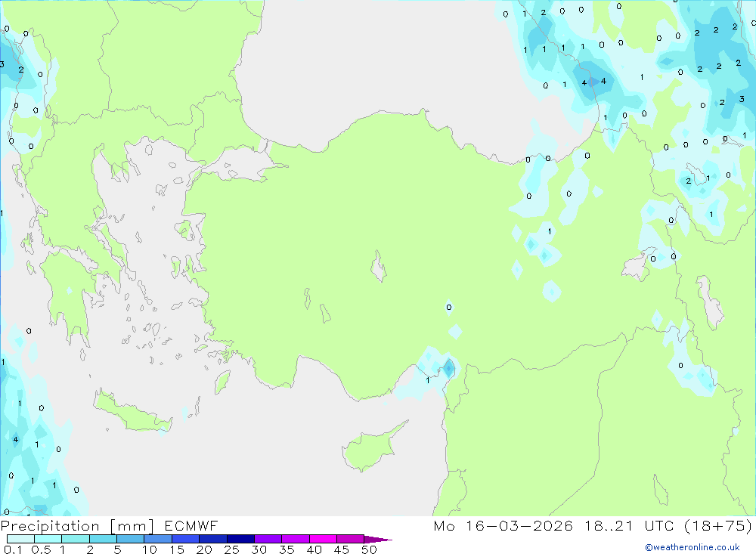This screenshot has width=756, height=554.
Task: Click the legend label "50"
Action: point(370,549)
